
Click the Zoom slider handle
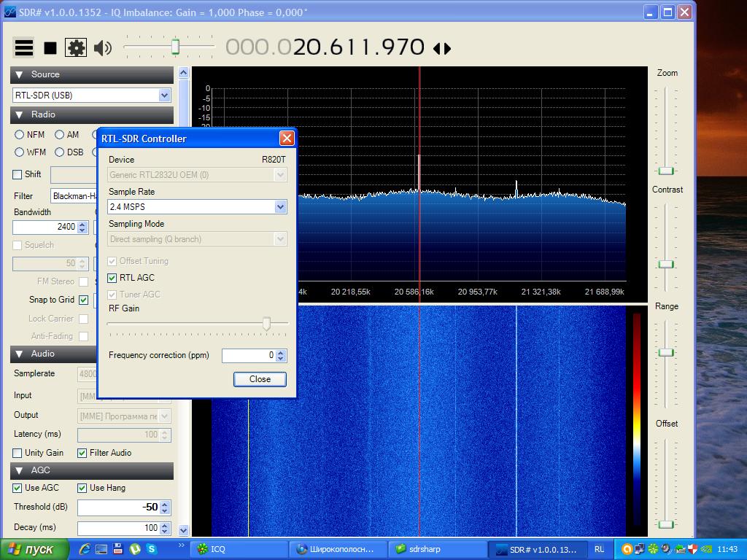[x=665, y=171]
